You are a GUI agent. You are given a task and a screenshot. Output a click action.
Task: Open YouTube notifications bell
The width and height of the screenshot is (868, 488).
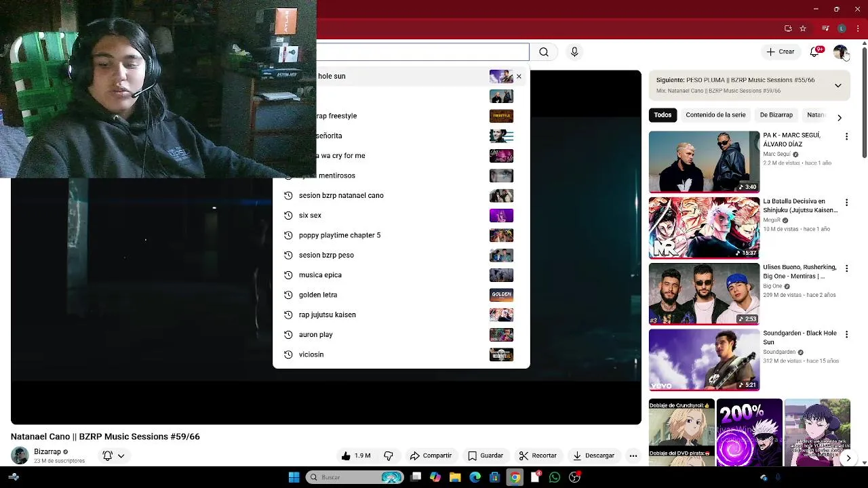(814, 52)
